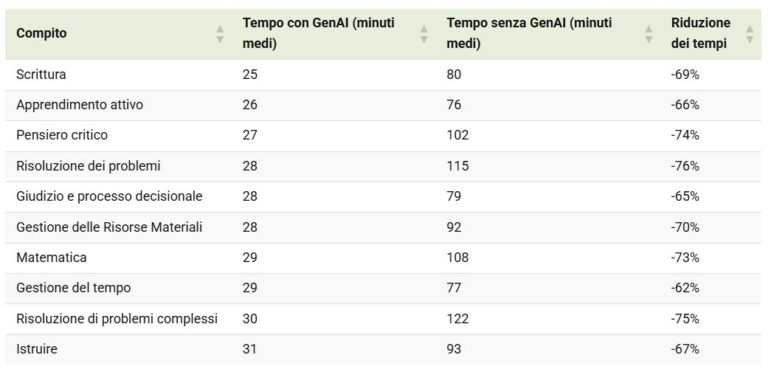Click the Risoluzione dei problemi cell

[88, 166]
